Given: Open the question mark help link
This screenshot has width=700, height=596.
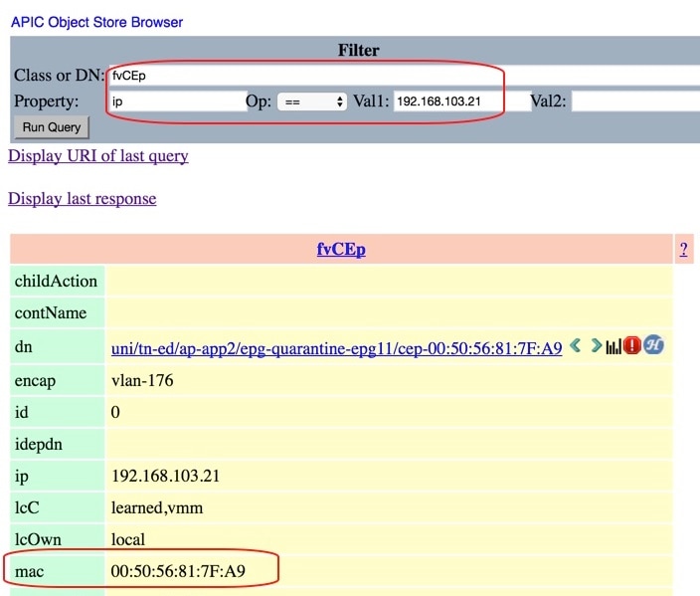Looking at the screenshot, I should [683, 249].
